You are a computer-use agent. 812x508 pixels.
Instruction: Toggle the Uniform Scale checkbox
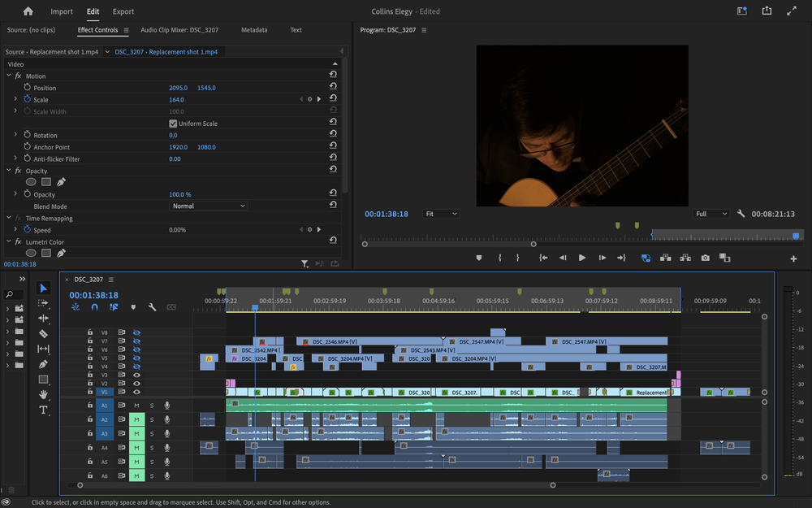point(173,124)
